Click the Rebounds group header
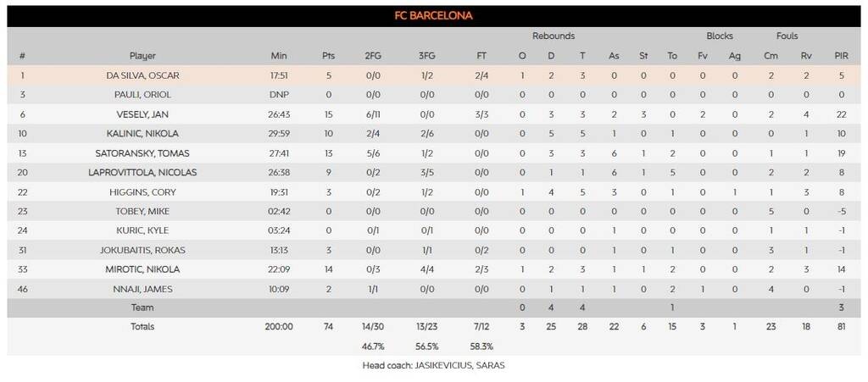This screenshot has width=868, height=382. tap(554, 36)
